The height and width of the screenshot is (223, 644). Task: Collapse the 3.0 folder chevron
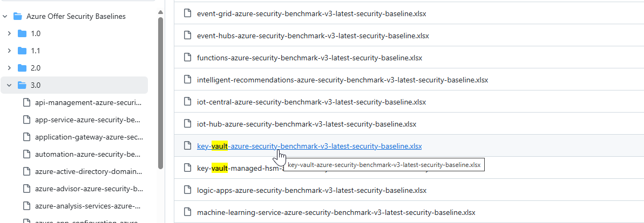pyautogui.click(x=9, y=85)
